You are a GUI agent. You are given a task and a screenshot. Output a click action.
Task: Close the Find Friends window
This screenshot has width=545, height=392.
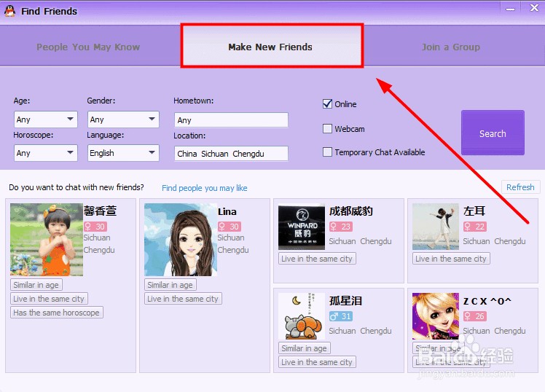click(x=534, y=8)
